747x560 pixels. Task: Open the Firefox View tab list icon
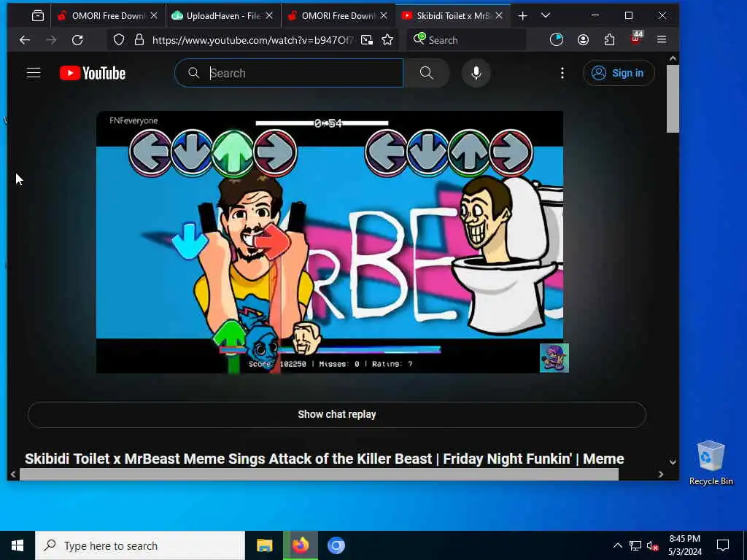coord(38,16)
